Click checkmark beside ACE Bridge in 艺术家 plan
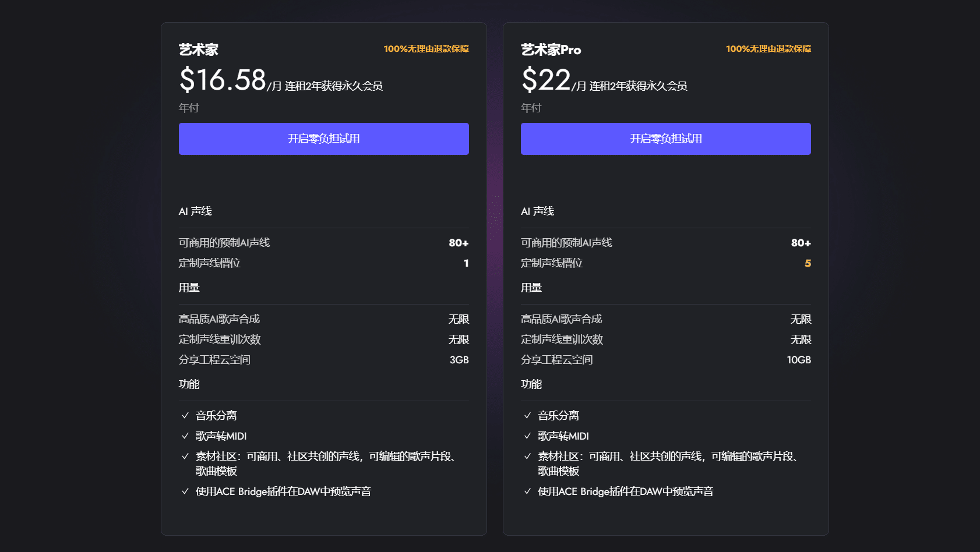Image resolution: width=980 pixels, height=552 pixels. point(185,491)
